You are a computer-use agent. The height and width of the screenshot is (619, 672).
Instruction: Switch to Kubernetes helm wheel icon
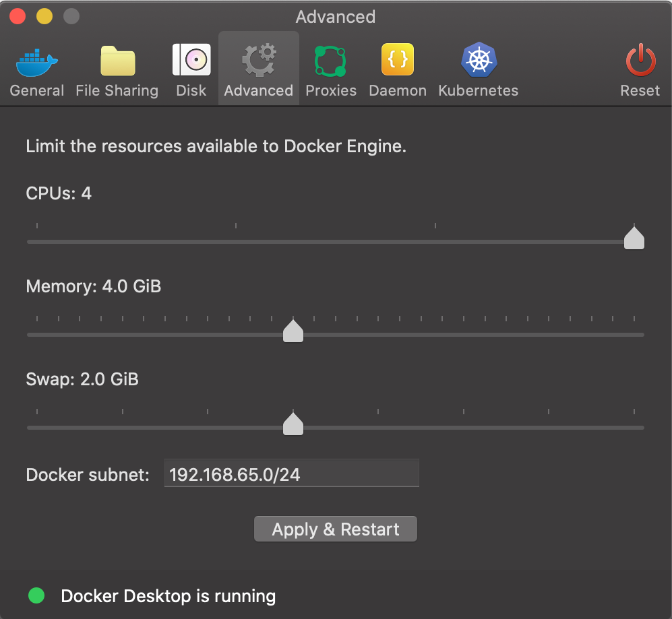coord(479,61)
